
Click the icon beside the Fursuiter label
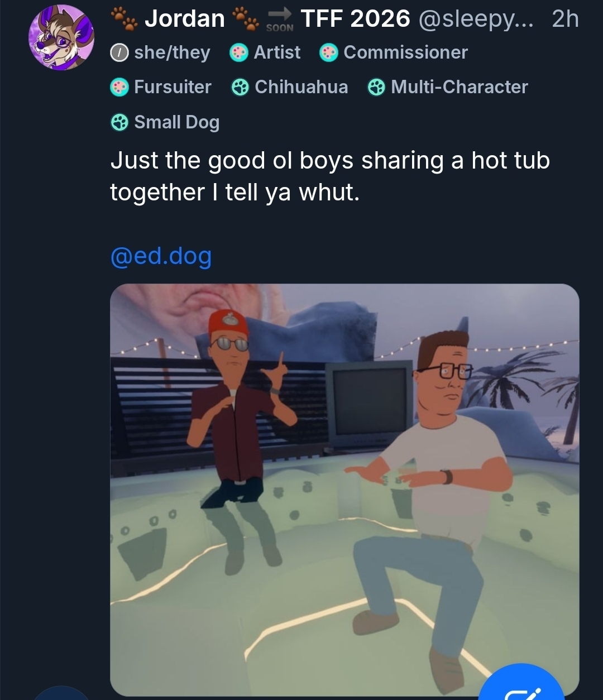click(x=119, y=87)
